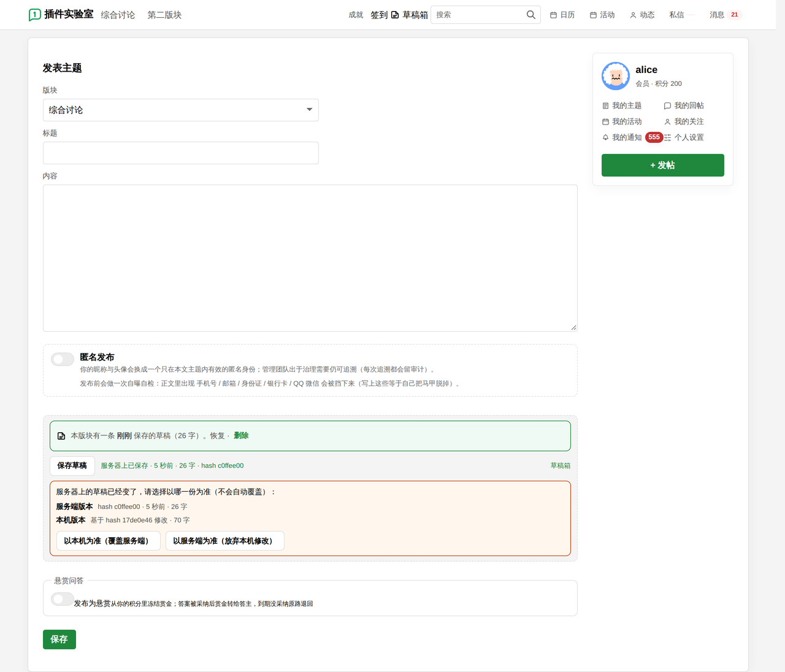Screen dimensions: 785x672
Task: Click the person icon beside 动态
Action: [633, 15]
